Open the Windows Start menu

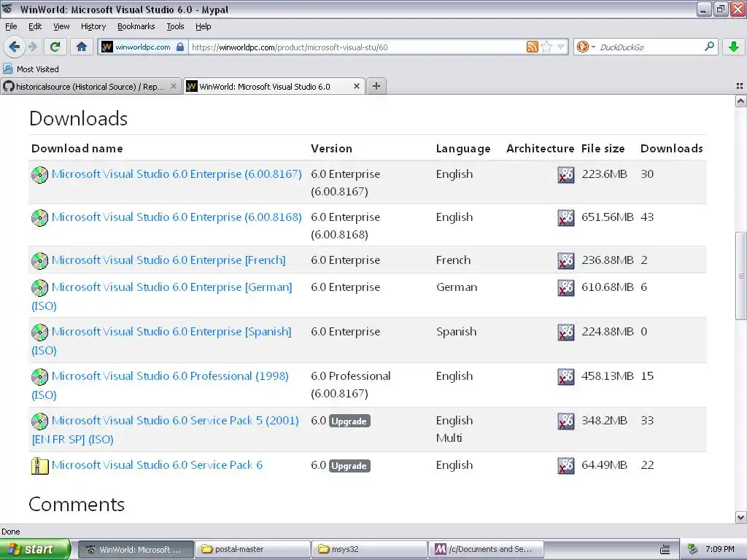click(35, 550)
